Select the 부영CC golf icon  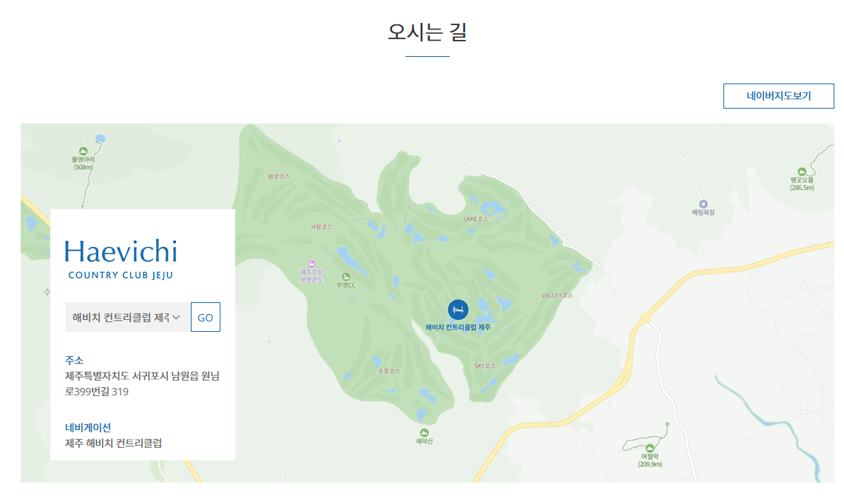[345, 277]
